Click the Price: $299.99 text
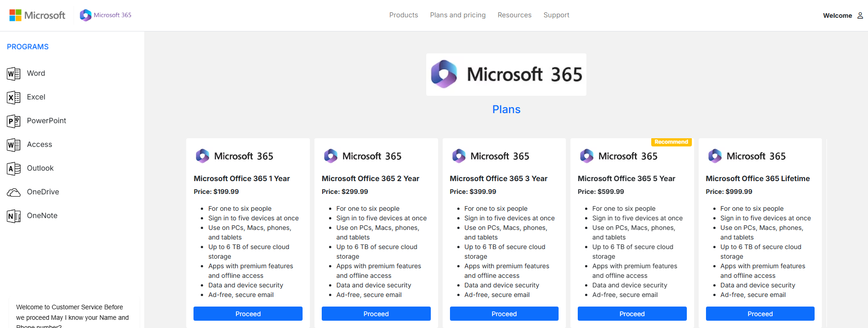Screen dimensions: 868x328 point(345,192)
